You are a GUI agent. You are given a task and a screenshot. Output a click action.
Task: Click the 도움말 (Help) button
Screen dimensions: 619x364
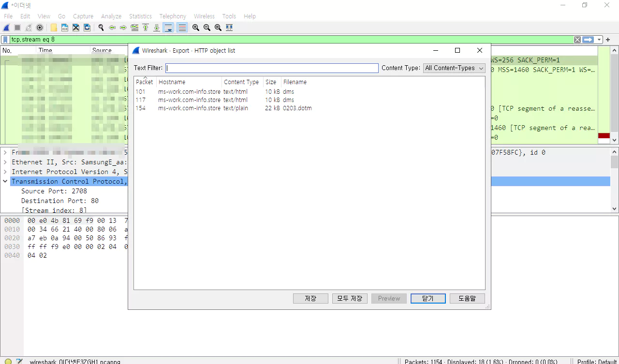click(x=467, y=298)
